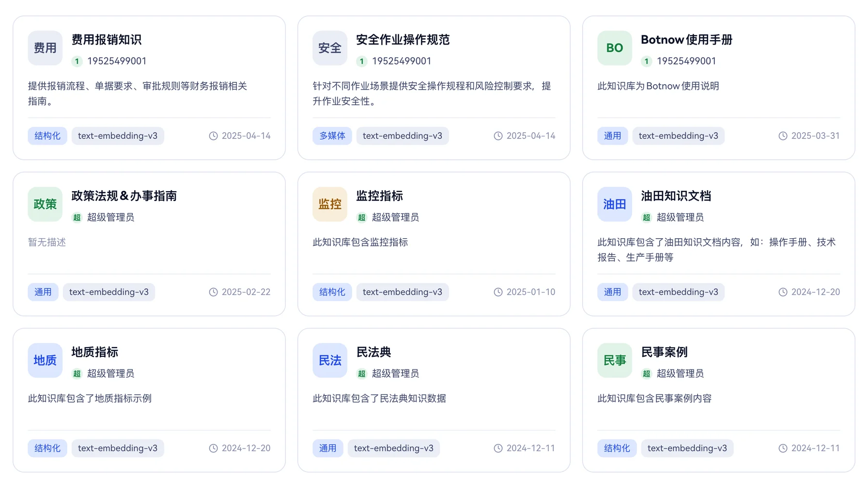The height and width of the screenshot is (488, 868).
Task: Click 通用 tag on 民法典 card
Action: tap(328, 448)
